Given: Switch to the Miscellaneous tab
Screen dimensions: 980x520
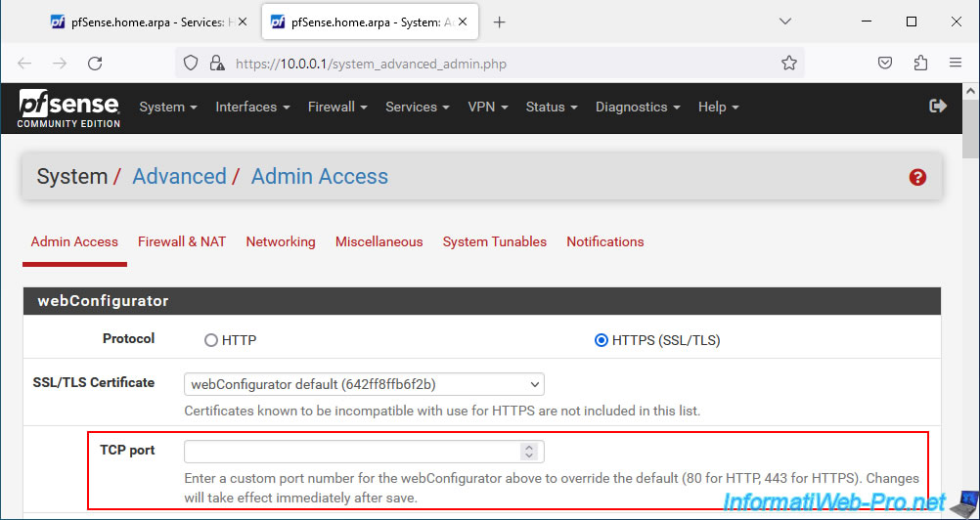Looking at the screenshot, I should click(x=379, y=241).
